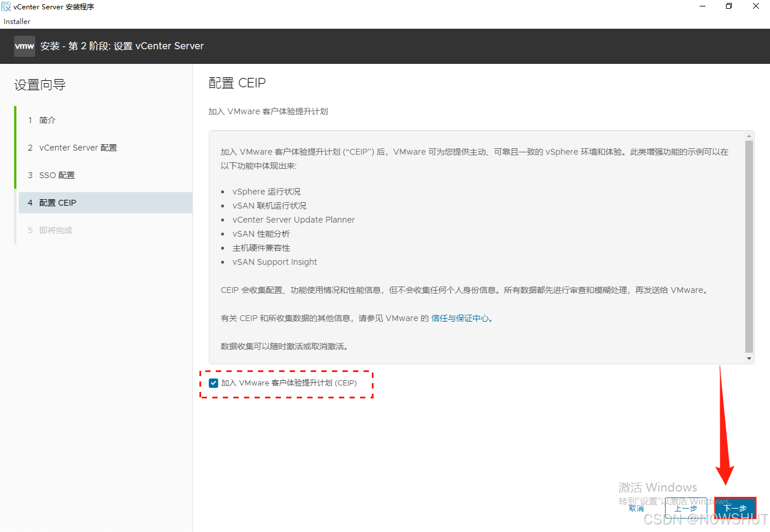Click the subtitle 加入 VMware 客户体验提升计划
This screenshot has height=532, width=770.
tap(268, 111)
